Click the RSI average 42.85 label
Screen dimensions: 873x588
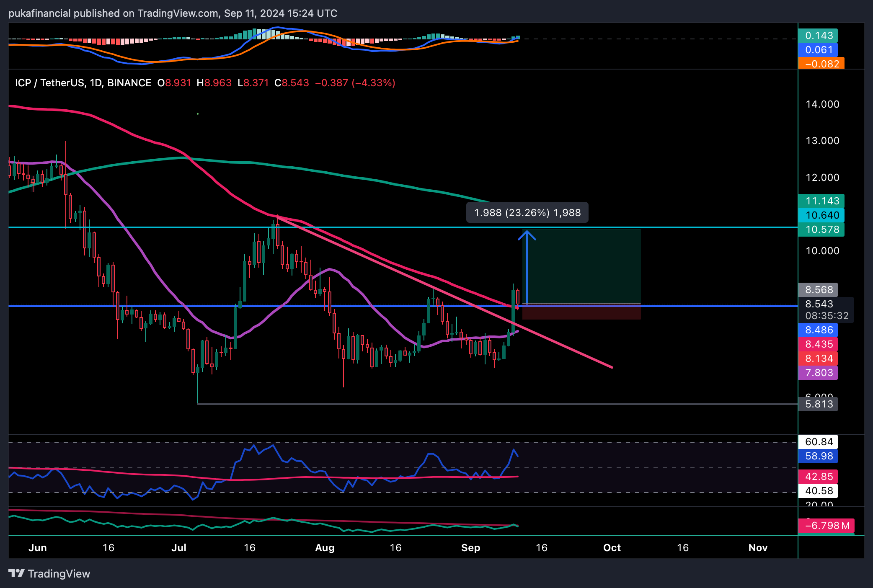(818, 477)
